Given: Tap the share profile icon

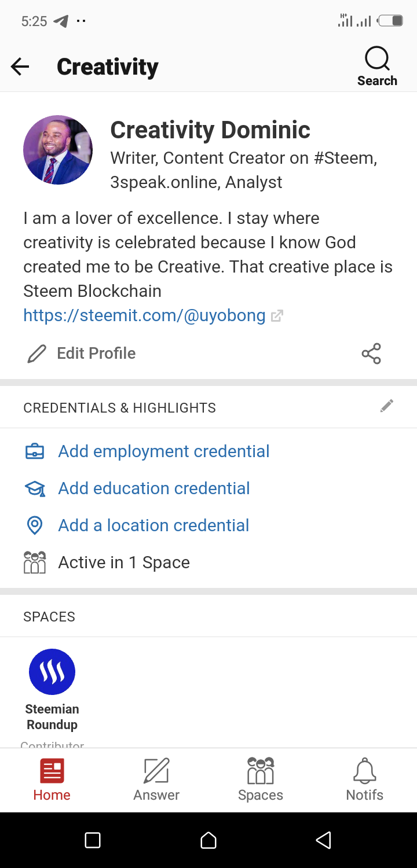Looking at the screenshot, I should [371, 354].
